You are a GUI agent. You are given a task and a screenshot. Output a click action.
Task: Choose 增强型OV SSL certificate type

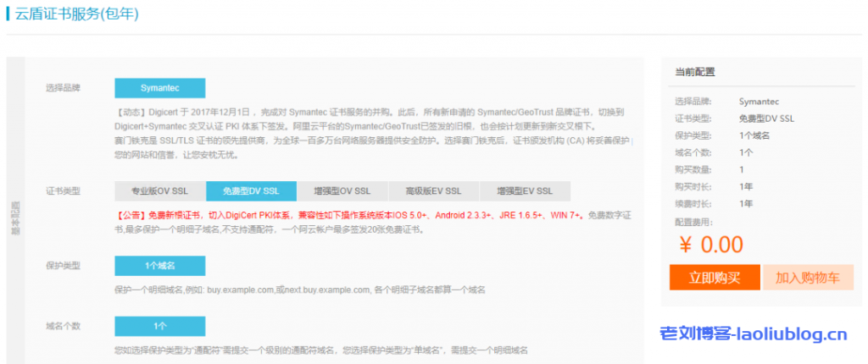pos(342,191)
